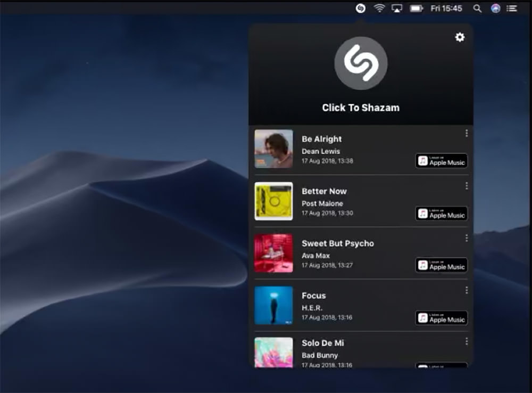Select the Sweet But Psycho title
Image resolution: width=532 pixels, height=393 pixels.
pos(338,243)
